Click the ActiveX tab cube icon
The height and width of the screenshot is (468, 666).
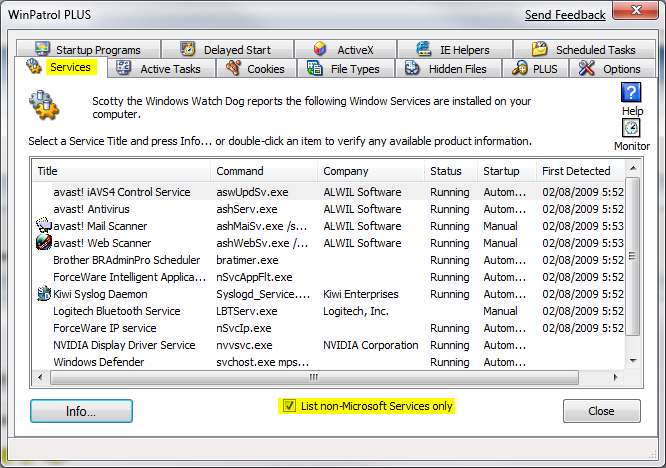[320, 49]
